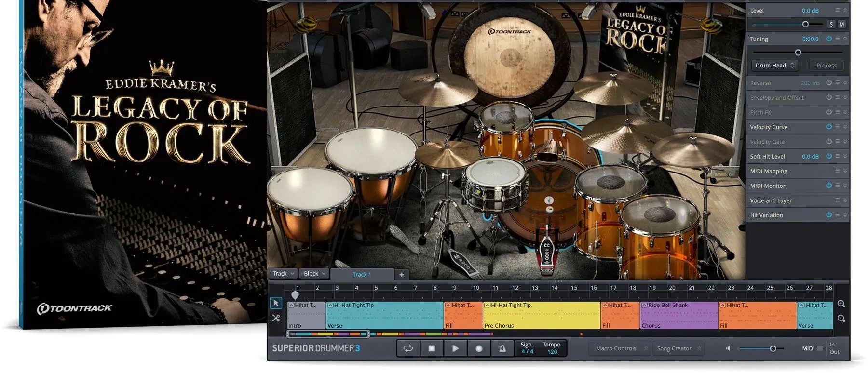Open the Hit Variation options menu
Image resolution: width=868 pixels, height=373 pixels.
point(838,215)
